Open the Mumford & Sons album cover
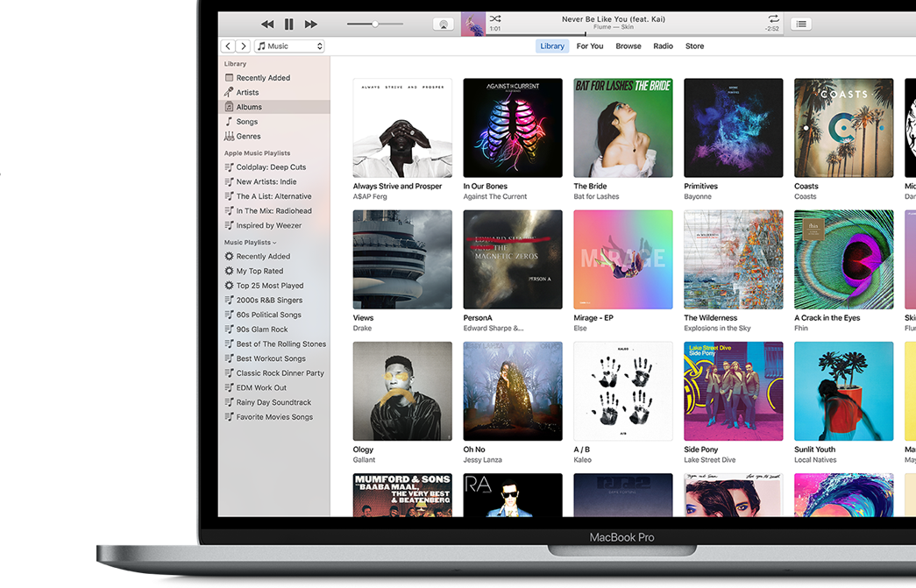This screenshot has height=588, width=916. coord(402,495)
